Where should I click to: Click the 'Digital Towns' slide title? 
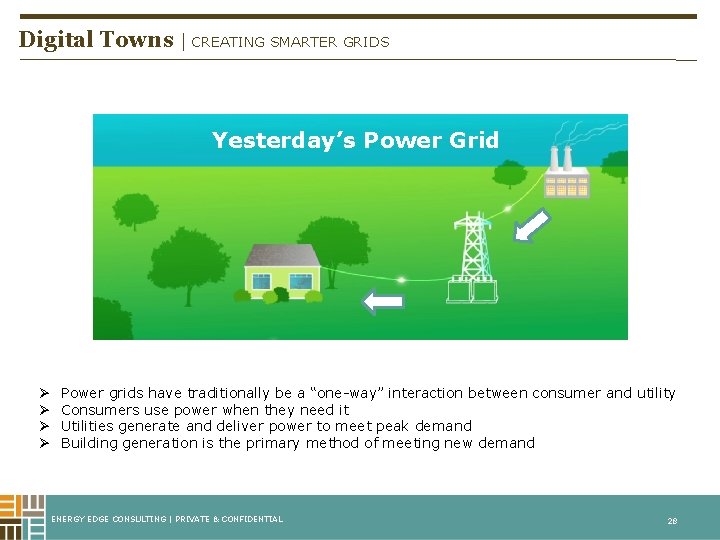point(96,39)
